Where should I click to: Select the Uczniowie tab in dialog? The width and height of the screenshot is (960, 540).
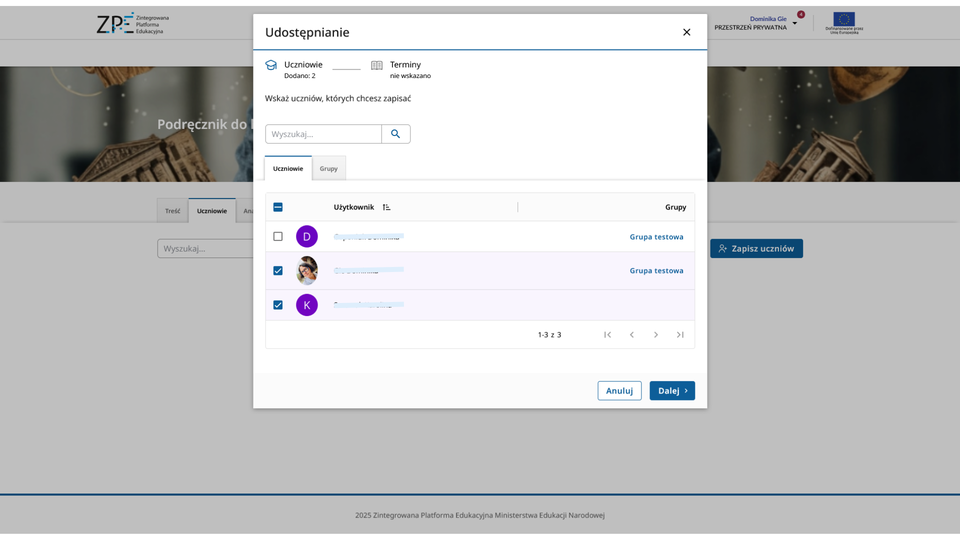pos(288,168)
